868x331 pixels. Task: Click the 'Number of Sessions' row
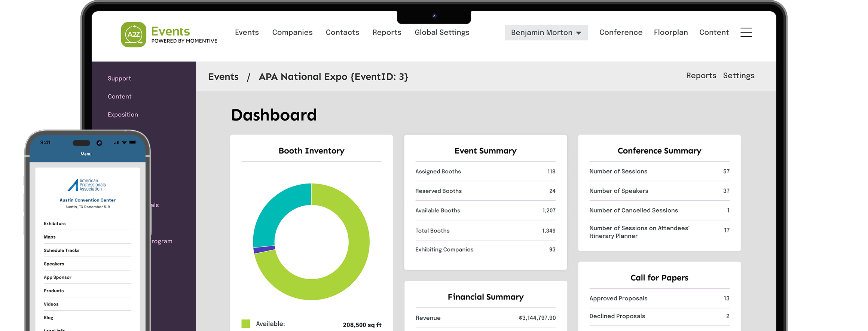click(x=659, y=171)
